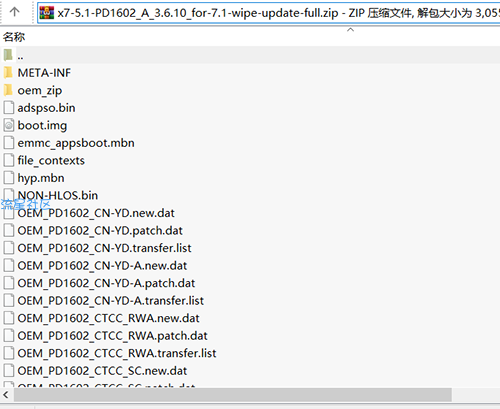Click the adspso.bin file icon
The height and width of the screenshot is (409, 500).
pos(9,108)
